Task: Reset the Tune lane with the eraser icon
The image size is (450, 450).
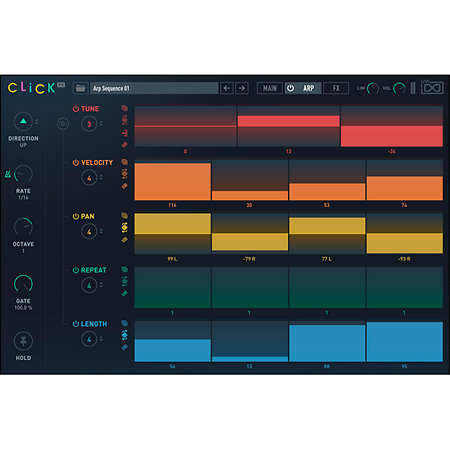Action: click(x=125, y=144)
